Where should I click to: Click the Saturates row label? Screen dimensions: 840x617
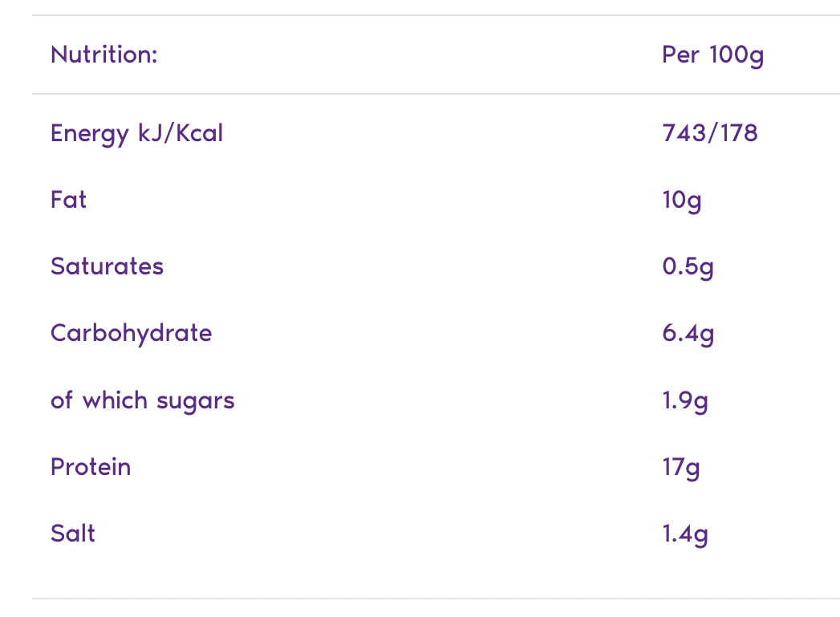[x=107, y=266]
